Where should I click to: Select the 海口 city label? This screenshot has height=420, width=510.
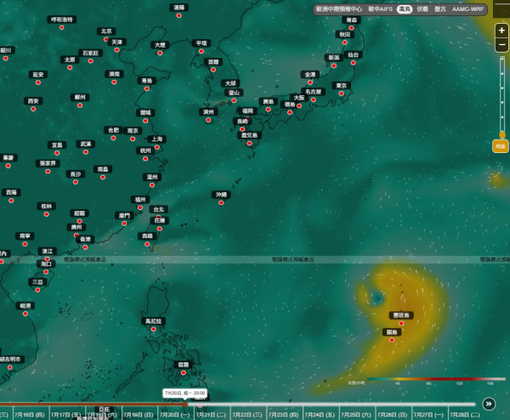pyautogui.click(x=46, y=264)
